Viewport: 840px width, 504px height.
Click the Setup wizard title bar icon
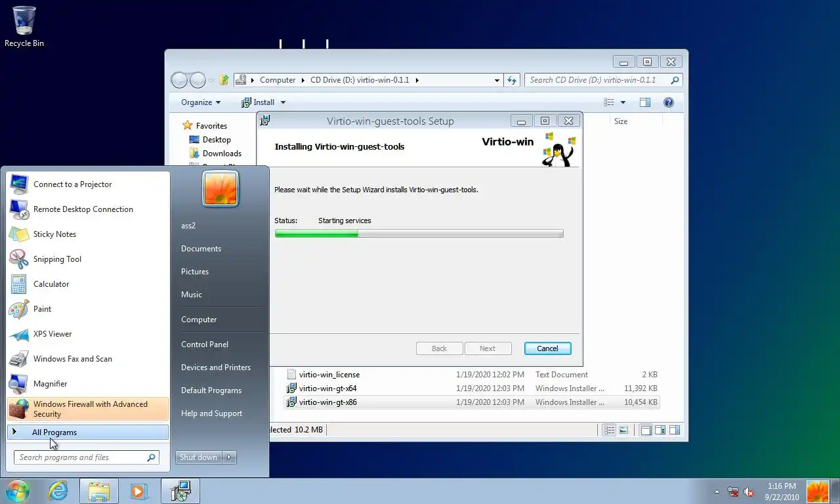(265, 121)
